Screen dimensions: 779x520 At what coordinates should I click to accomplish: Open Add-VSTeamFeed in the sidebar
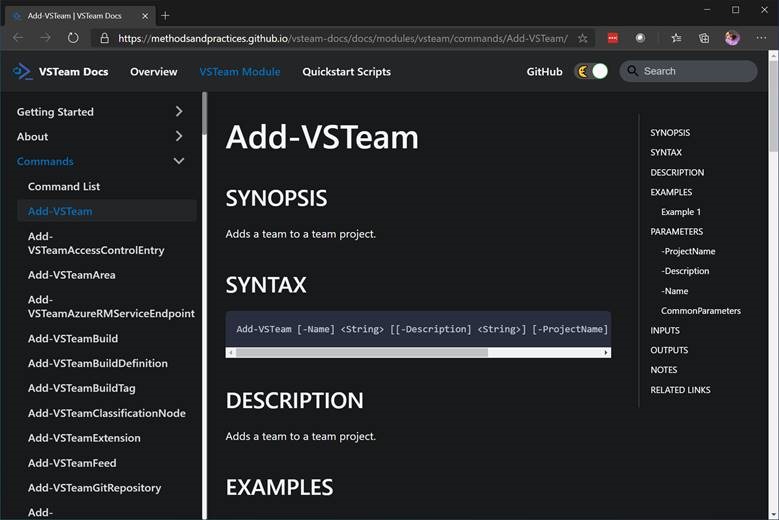coord(72,462)
